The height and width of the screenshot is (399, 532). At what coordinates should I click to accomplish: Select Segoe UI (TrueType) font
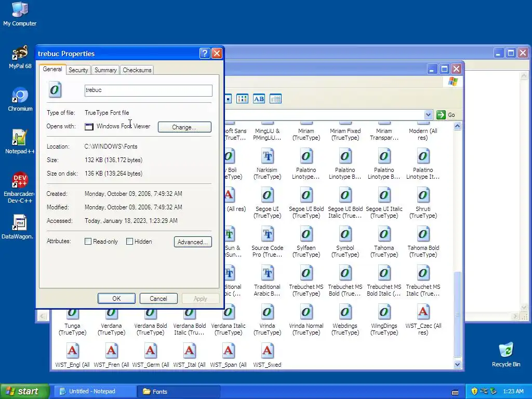tap(268, 203)
